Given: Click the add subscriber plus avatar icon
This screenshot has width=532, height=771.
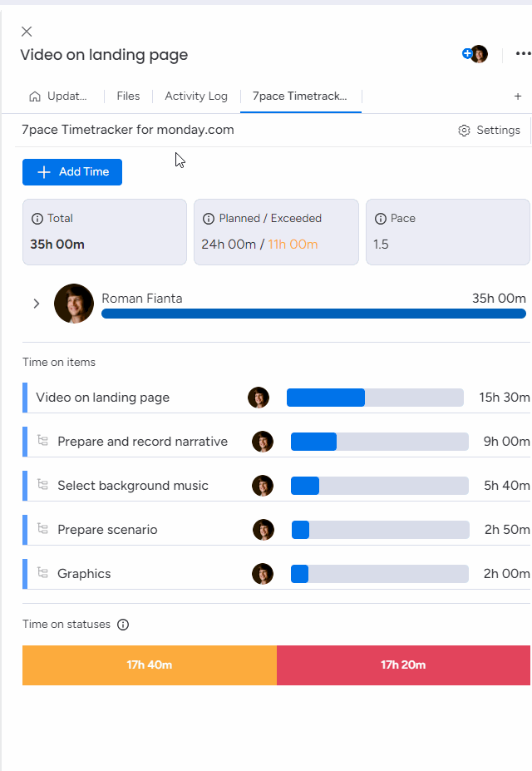Looking at the screenshot, I should tap(467, 53).
